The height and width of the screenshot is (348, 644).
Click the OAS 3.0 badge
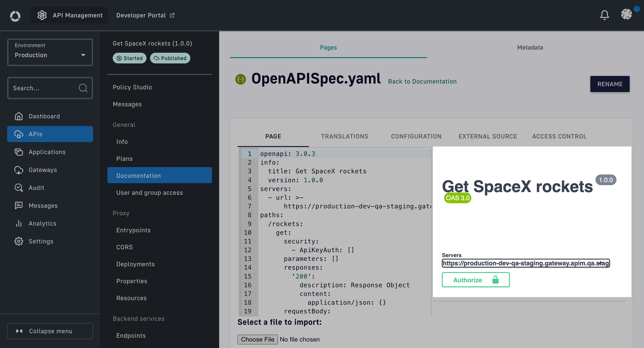click(458, 198)
